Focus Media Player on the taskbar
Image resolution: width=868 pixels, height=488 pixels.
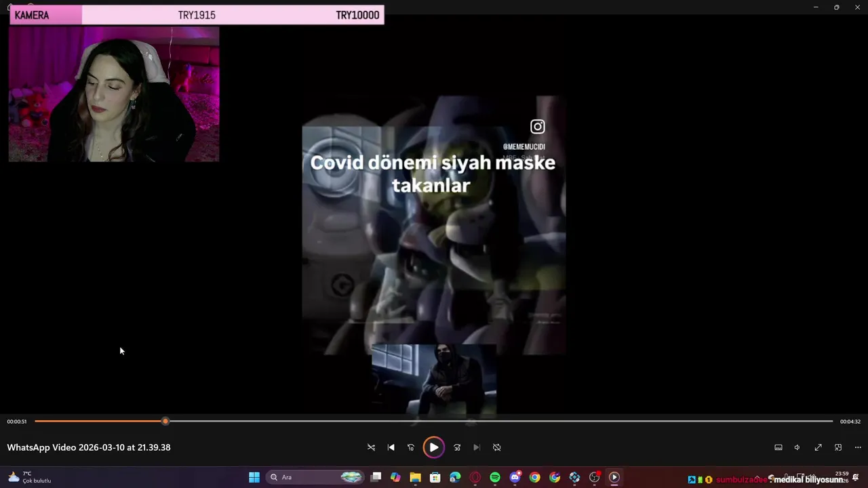click(614, 477)
